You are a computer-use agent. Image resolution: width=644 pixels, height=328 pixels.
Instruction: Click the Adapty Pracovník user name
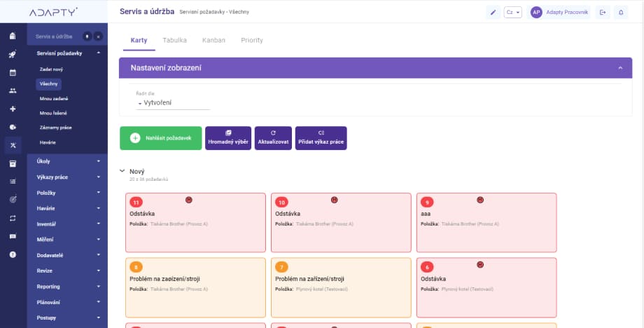(567, 13)
